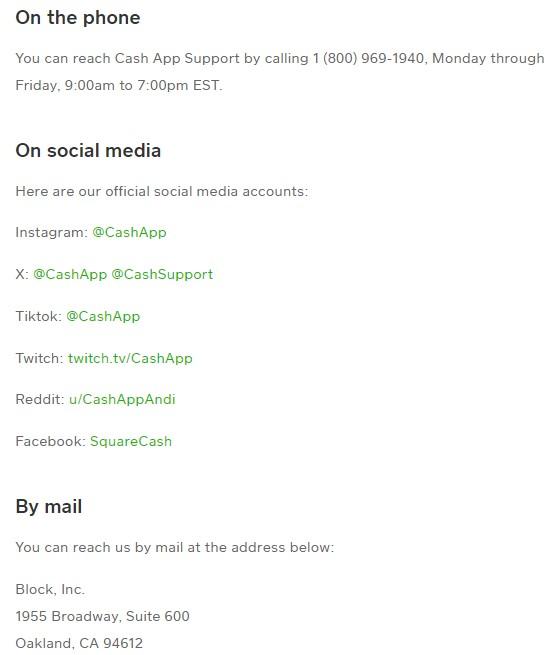Open the Facebook SquareCash link
Image resolution: width=558 pixels, height=655 pixels.
131,442
